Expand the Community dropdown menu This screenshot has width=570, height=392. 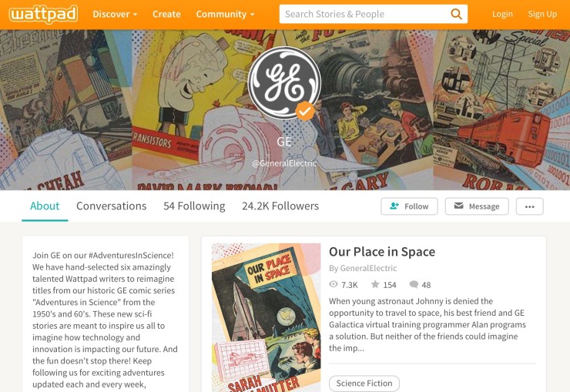click(225, 14)
